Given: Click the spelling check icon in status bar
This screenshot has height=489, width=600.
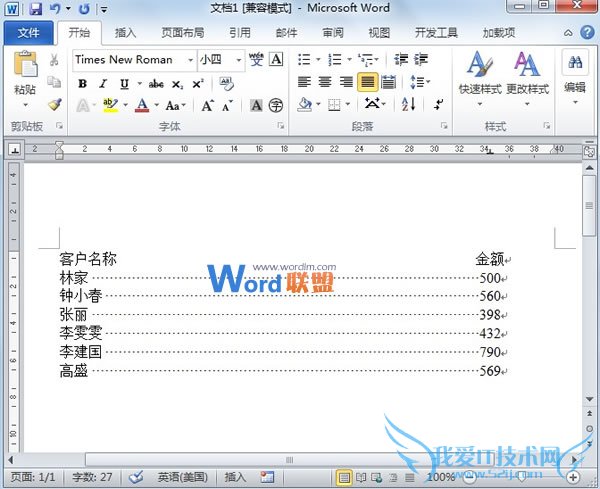Looking at the screenshot, I should point(136,477).
